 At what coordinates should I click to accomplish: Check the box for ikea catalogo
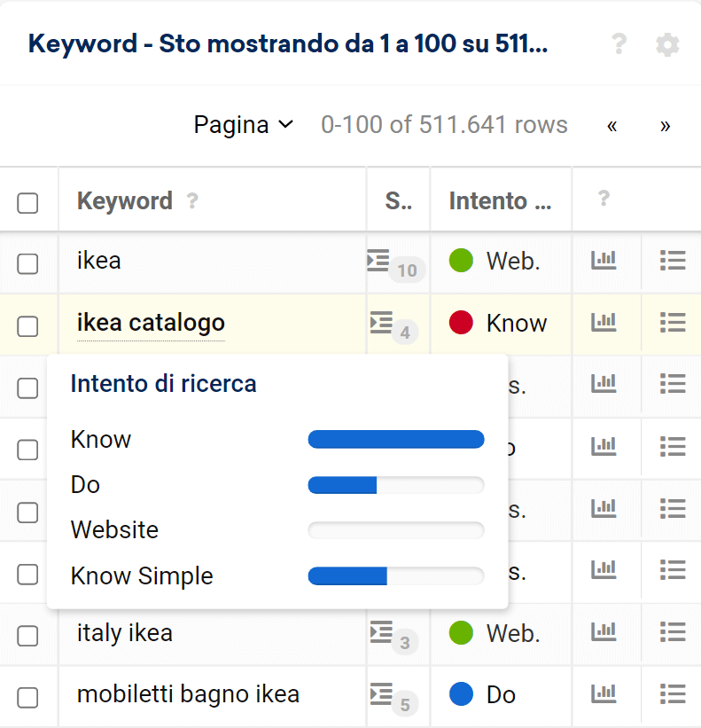(x=27, y=326)
